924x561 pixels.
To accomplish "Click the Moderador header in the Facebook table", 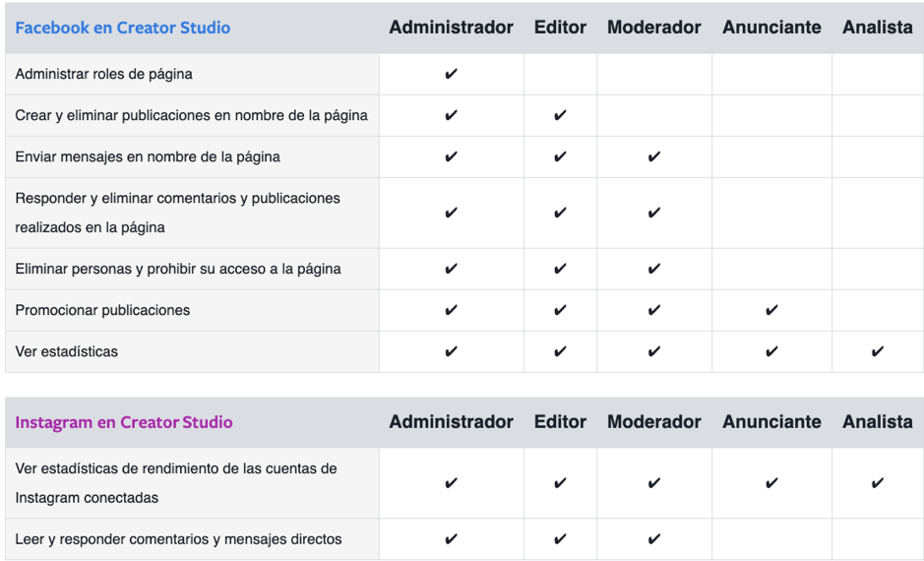I will tap(654, 28).
